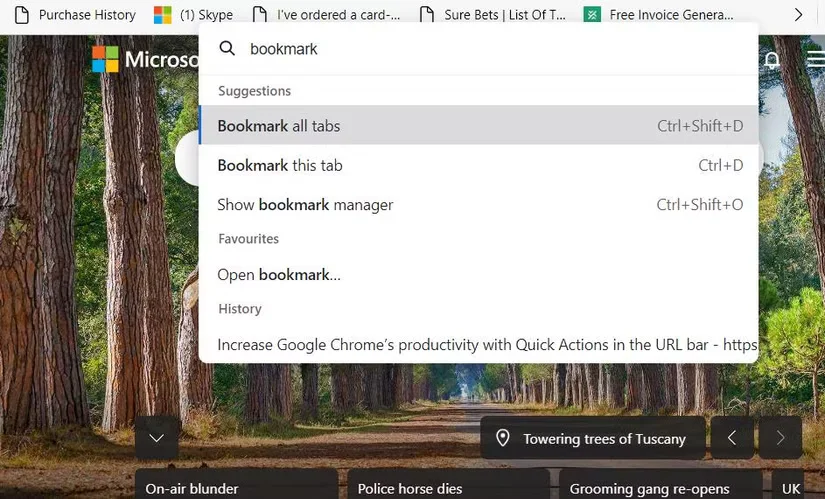Open the hamburger menu on the page
Screen dimensions: 825x499
[816, 58]
